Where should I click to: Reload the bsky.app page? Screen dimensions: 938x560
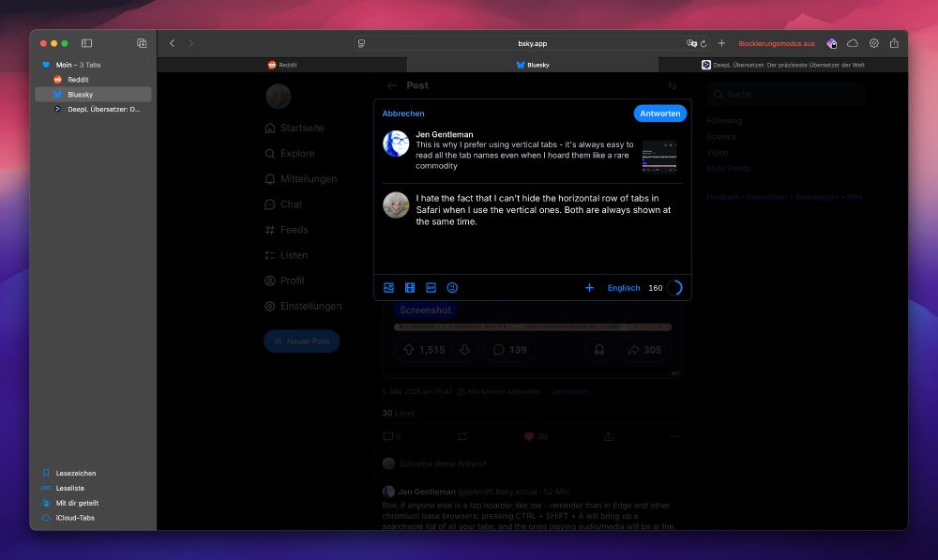coord(703,43)
